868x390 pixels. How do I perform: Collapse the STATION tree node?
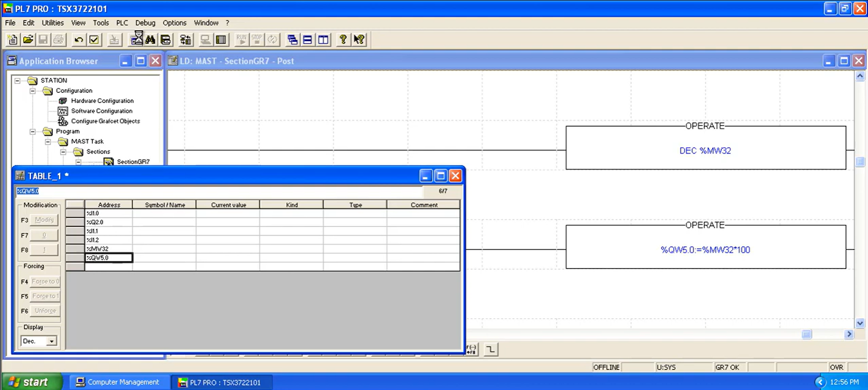(17, 81)
